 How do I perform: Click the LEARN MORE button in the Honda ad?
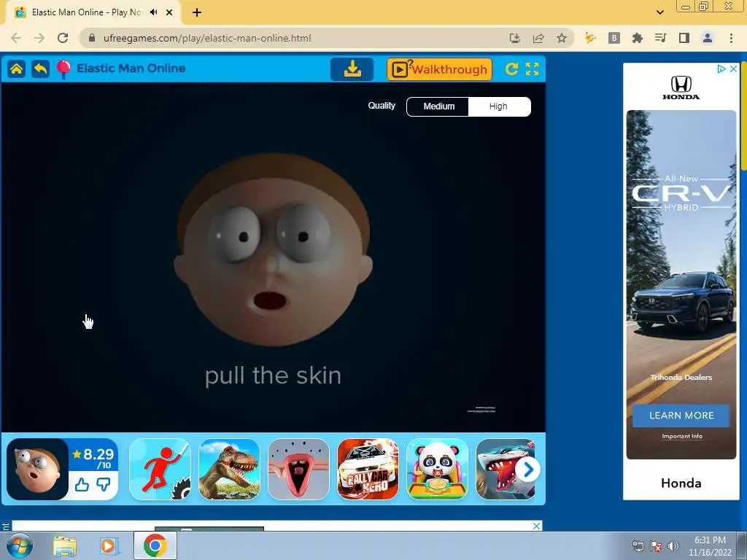[681, 416]
